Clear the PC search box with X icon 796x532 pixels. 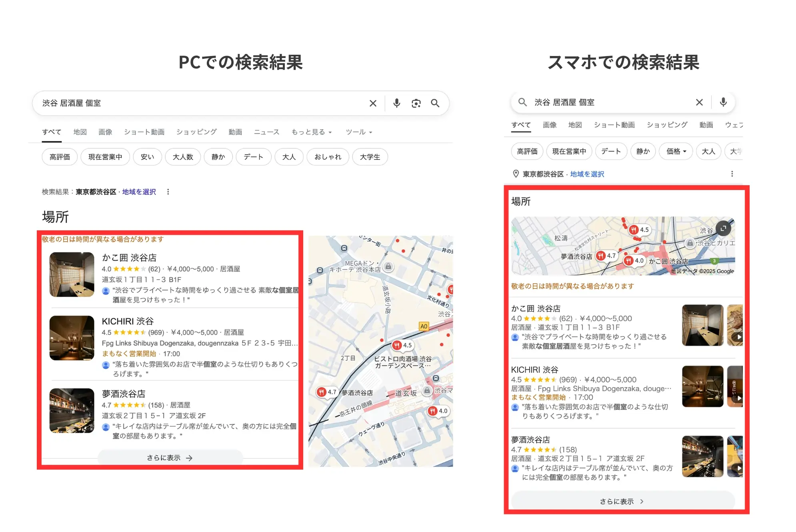coord(373,103)
